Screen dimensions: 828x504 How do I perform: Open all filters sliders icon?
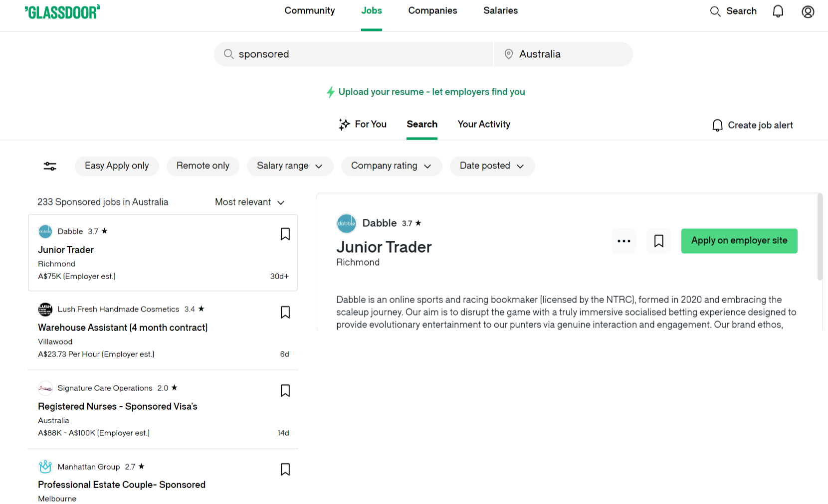50,166
